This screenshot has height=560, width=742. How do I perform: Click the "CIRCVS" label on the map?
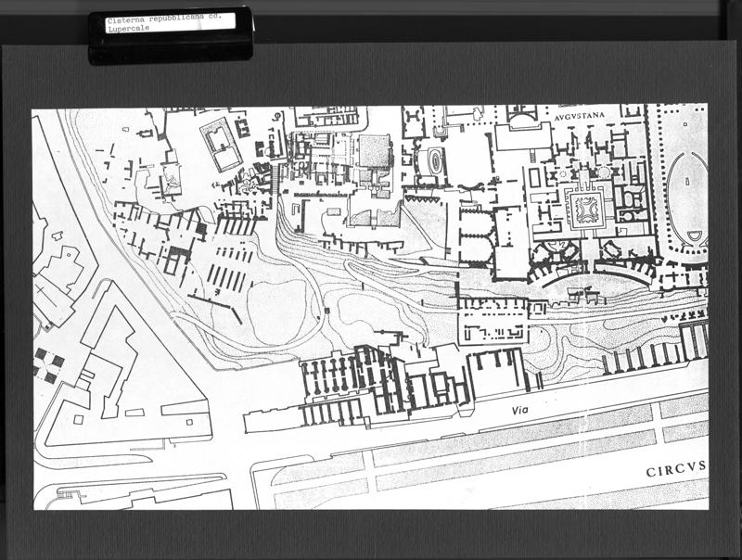tap(676, 470)
